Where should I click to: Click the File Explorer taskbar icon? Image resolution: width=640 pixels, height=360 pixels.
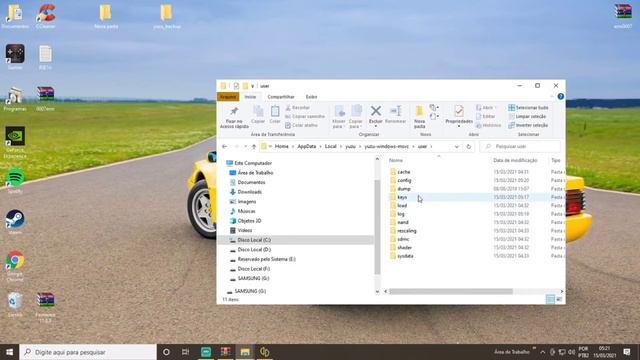[245, 352]
